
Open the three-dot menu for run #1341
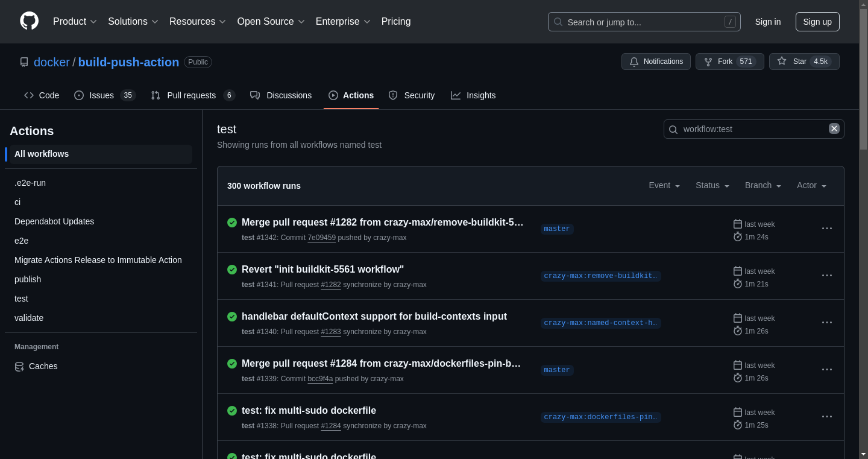pyautogui.click(x=827, y=276)
